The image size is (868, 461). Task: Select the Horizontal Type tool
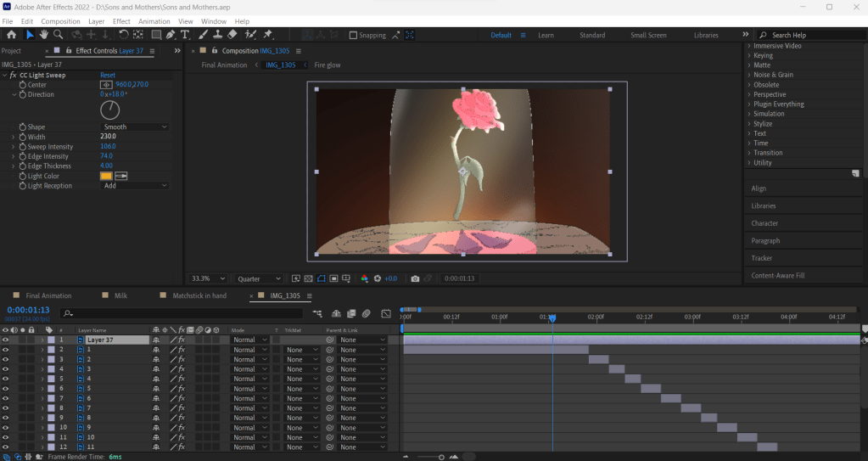[185, 35]
